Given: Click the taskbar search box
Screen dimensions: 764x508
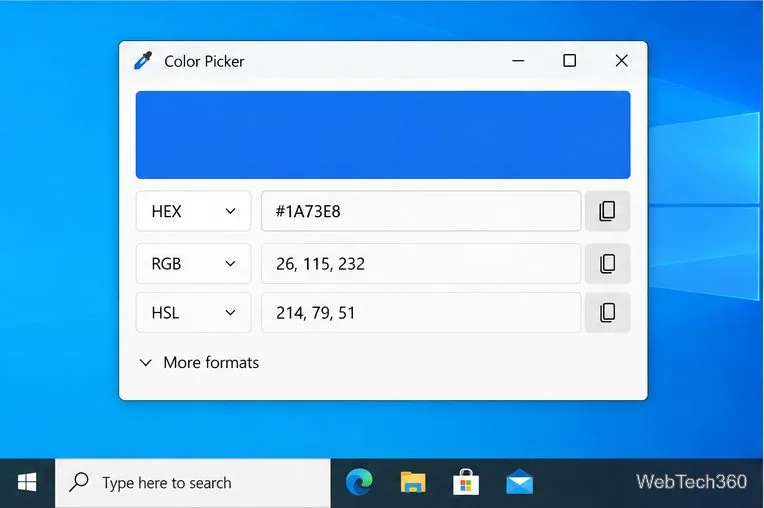Looking at the screenshot, I should 193,483.
